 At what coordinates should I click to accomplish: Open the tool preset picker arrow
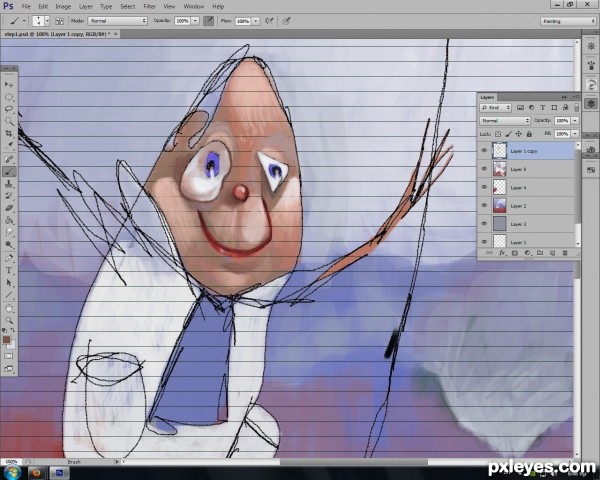click(x=24, y=21)
